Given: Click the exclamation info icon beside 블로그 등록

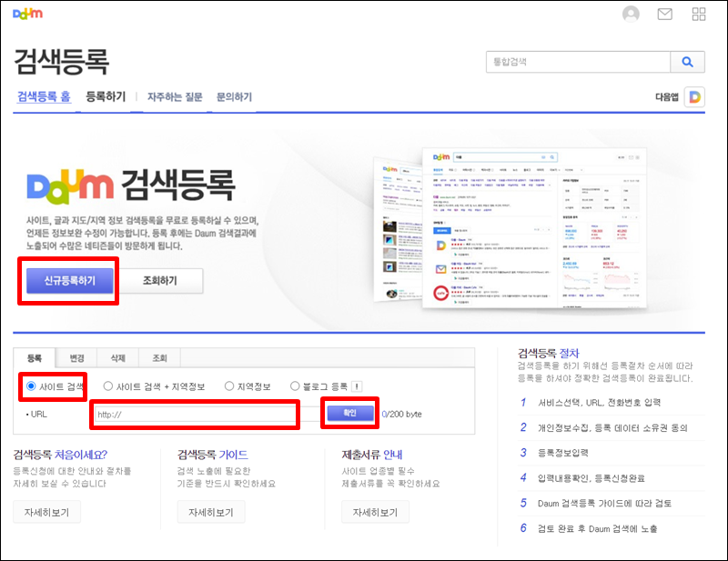Looking at the screenshot, I should pos(357,386).
